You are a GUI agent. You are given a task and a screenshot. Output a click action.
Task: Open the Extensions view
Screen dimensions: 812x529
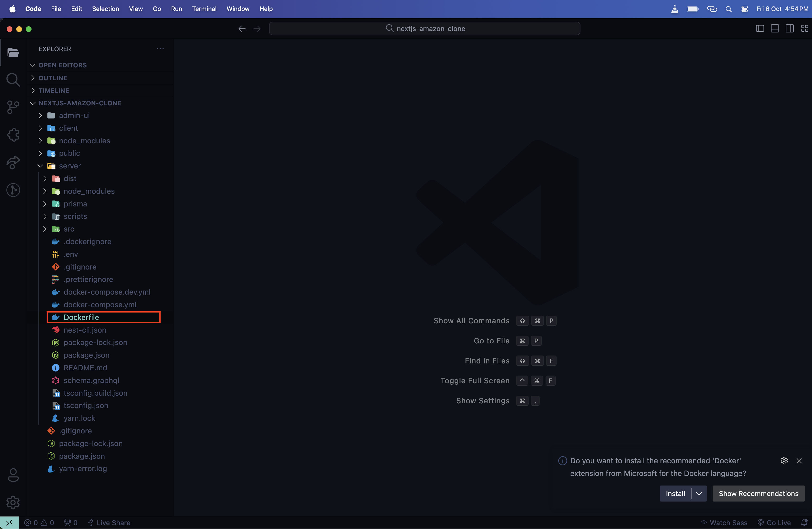click(x=13, y=135)
